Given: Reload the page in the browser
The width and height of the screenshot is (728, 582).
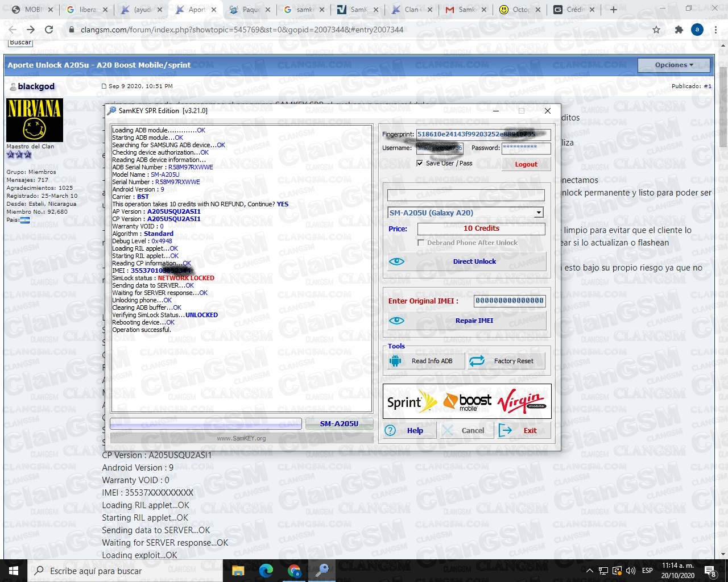Looking at the screenshot, I should [49, 30].
